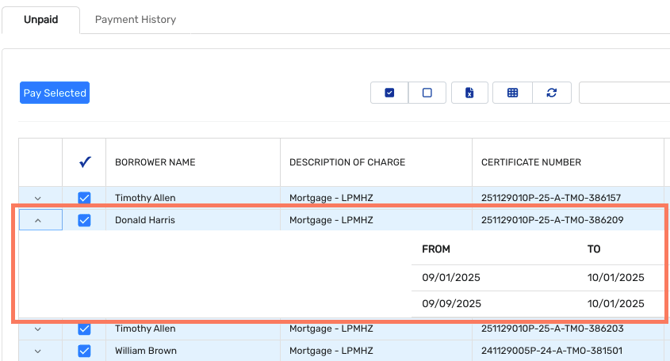Click the select all checkmark toolbar icon
This screenshot has height=361, width=670.
pyautogui.click(x=389, y=93)
